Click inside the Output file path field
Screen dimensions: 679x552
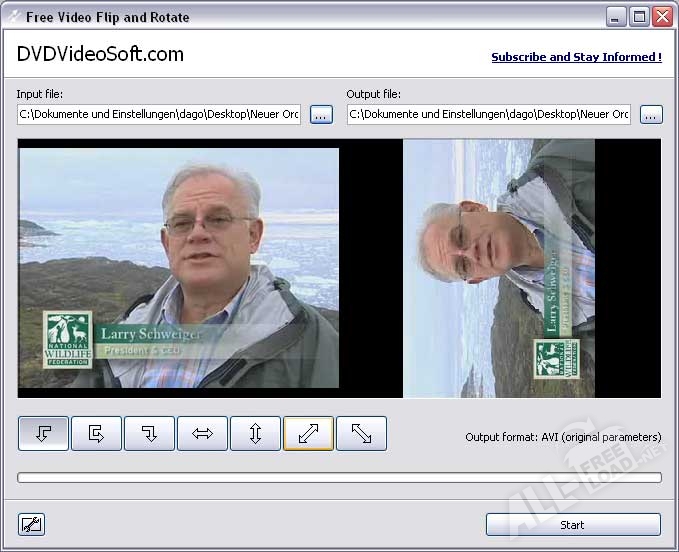point(489,115)
